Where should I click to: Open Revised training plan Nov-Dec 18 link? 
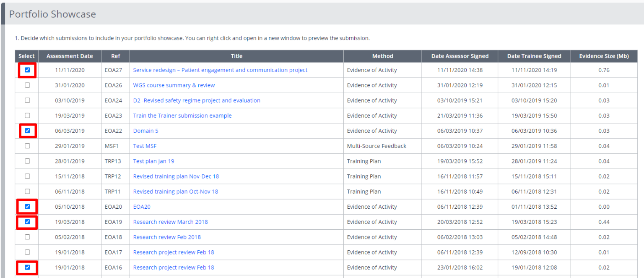(176, 176)
